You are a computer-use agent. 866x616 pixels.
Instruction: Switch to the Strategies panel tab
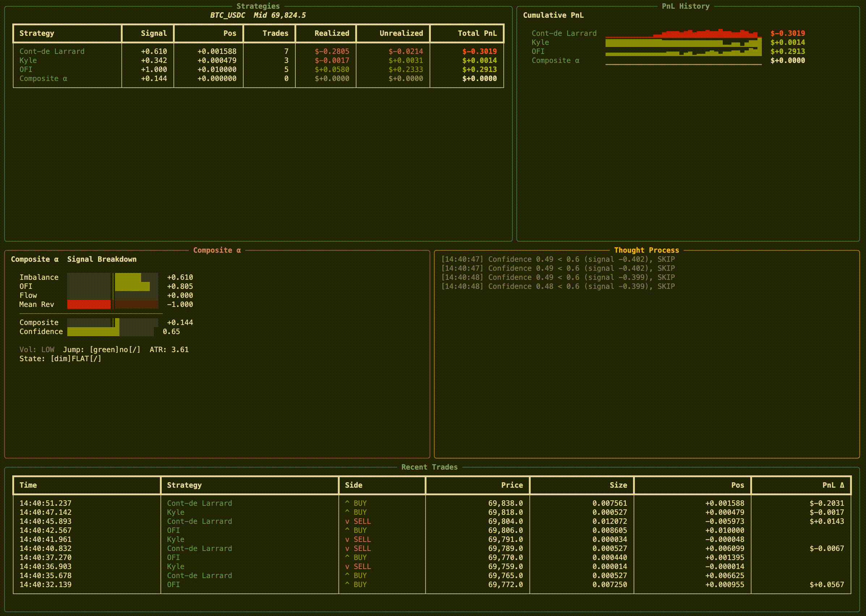(258, 6)
